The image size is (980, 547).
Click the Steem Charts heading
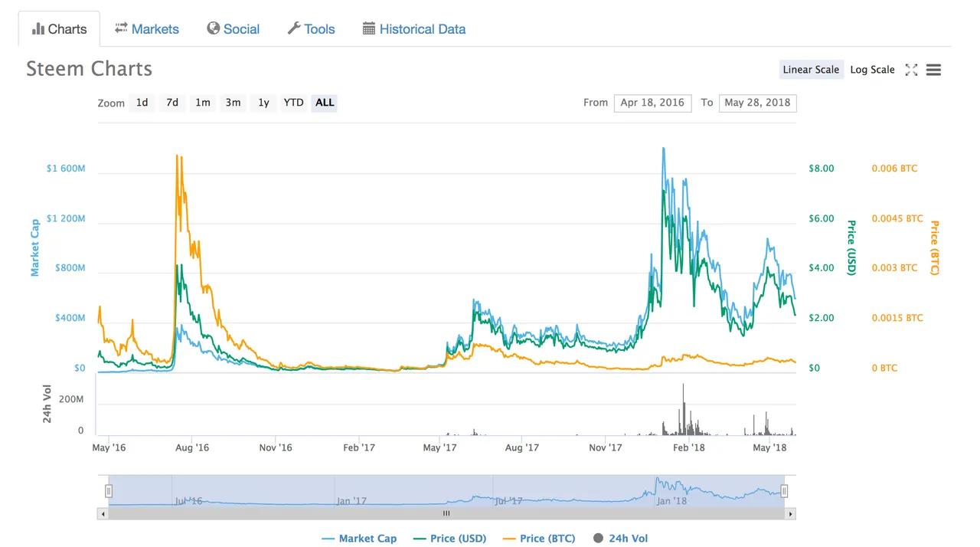(x=89, y=69)
